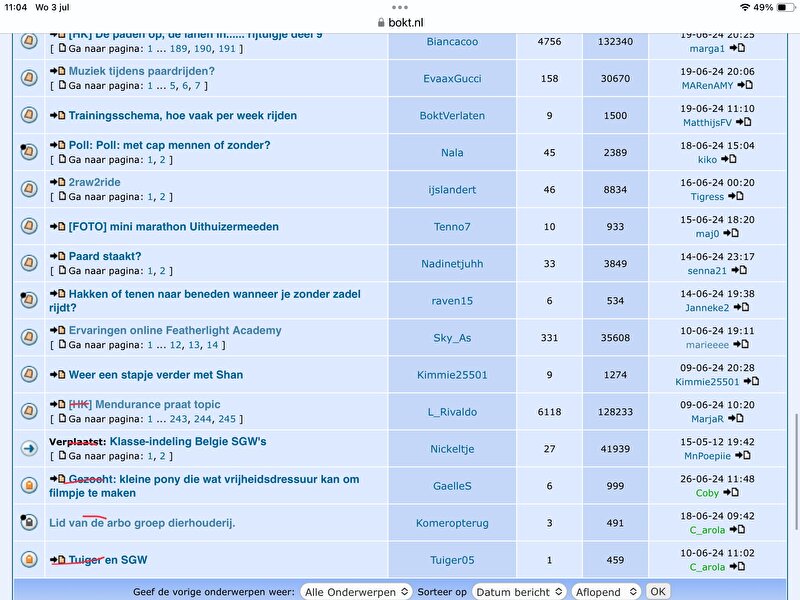
Task: Open the Alle Onderwerpen dropdown
Action: pos(356,592)
